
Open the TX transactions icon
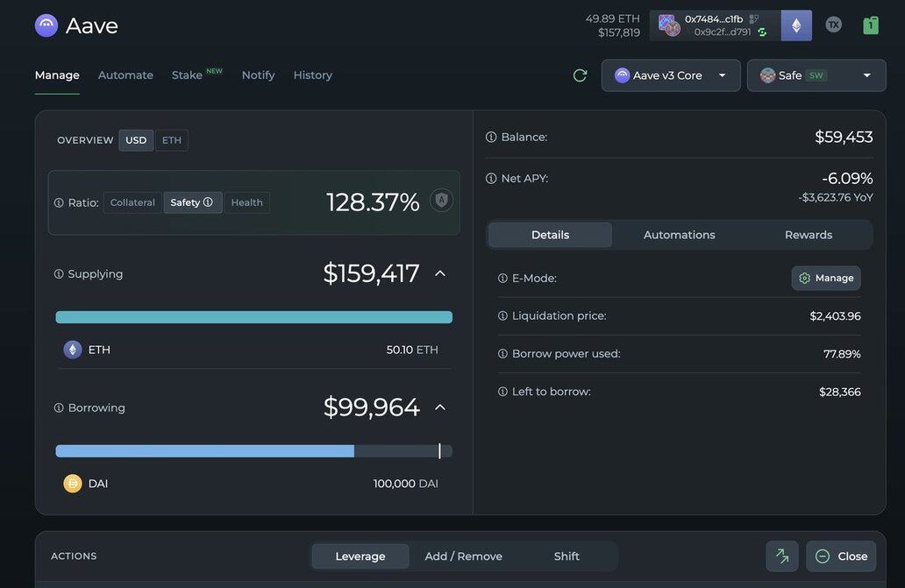(x=833, y=25)
